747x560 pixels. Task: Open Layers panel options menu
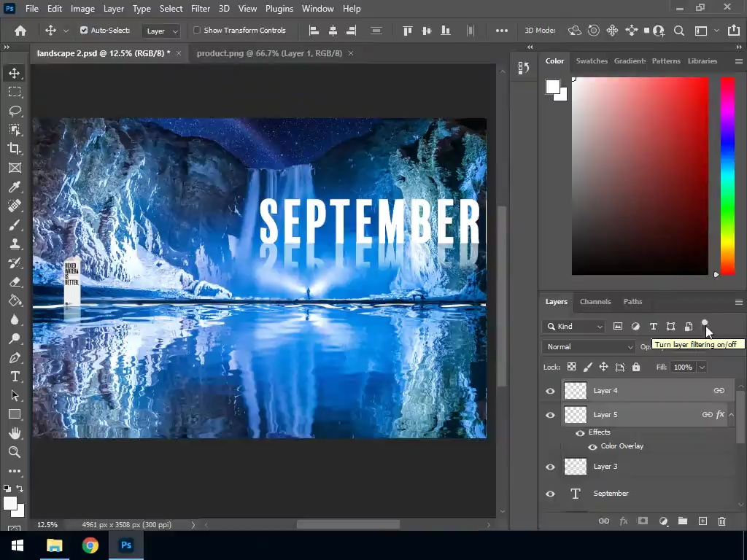coord(739,302)
